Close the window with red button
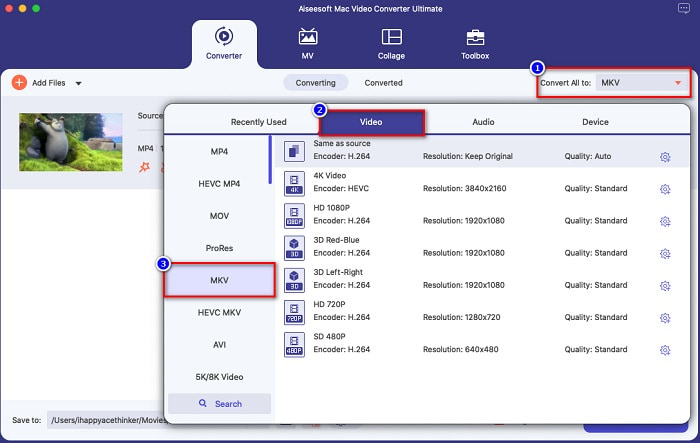This screenshot has width=700, height=443. tap(8, 8)
